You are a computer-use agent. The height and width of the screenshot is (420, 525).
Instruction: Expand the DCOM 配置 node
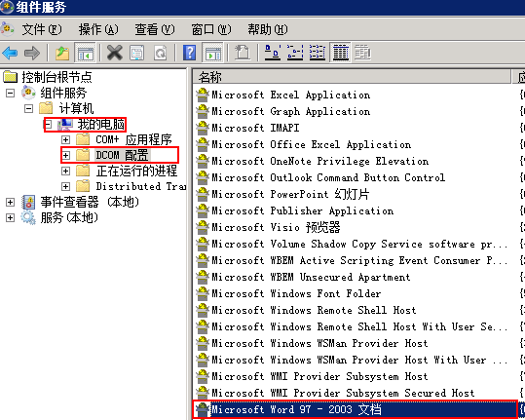(65, 155)
